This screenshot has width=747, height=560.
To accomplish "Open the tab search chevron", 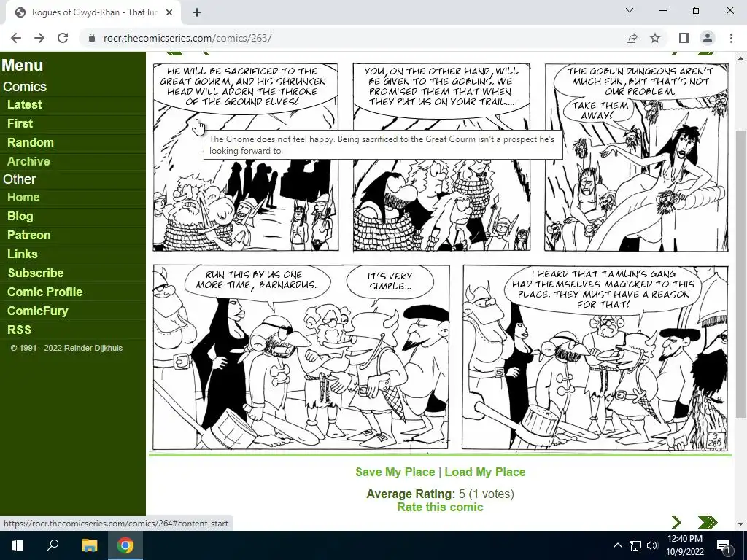I will (630, 10).
